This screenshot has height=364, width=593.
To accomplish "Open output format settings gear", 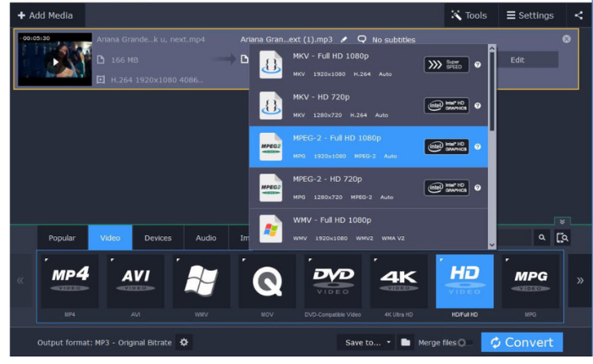I will click(x=184, y=343).
